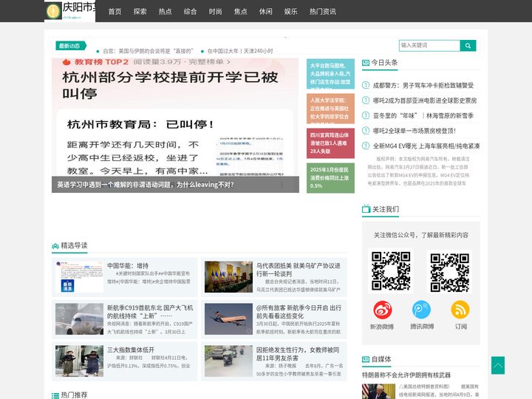Click the 关注我们 TV icon

366,209
